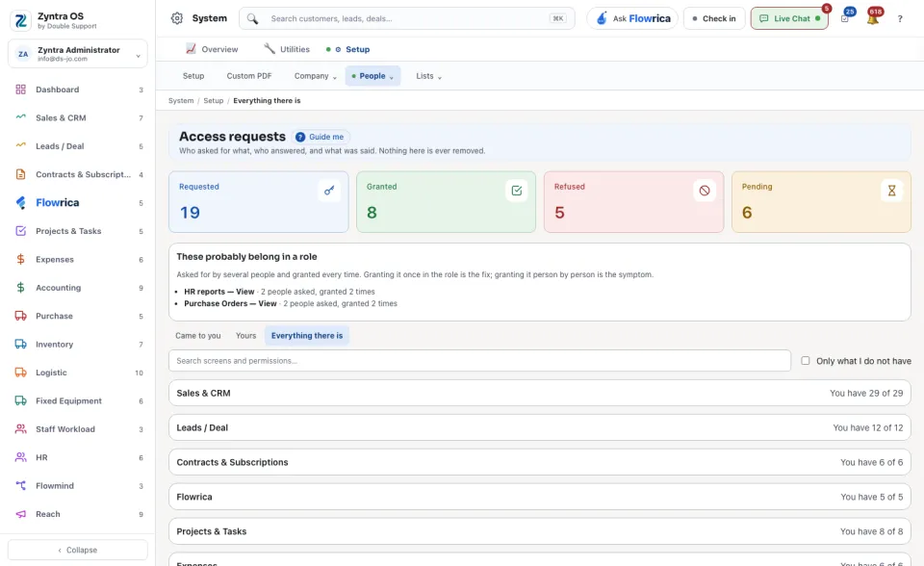Expand the Leads / Deal permissions row
This screenshot has height=566, width=924.
[539, 427]
